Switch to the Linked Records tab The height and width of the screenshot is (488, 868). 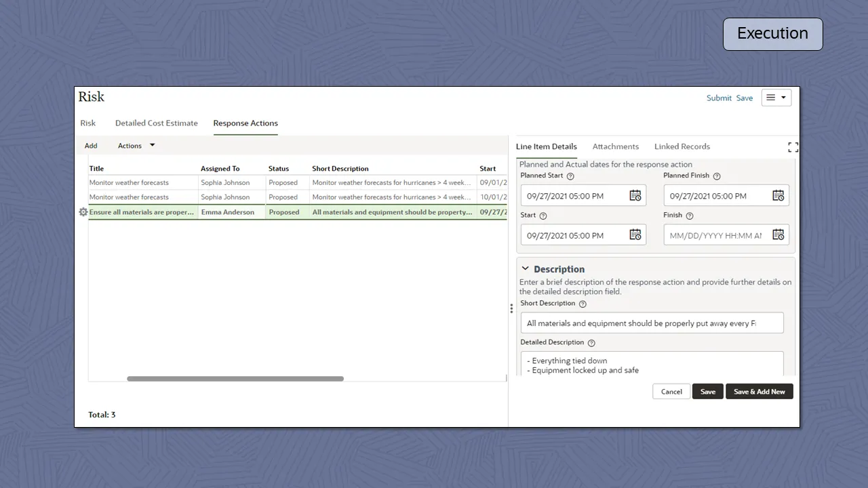pyautogui.click(x=682, y=146)
